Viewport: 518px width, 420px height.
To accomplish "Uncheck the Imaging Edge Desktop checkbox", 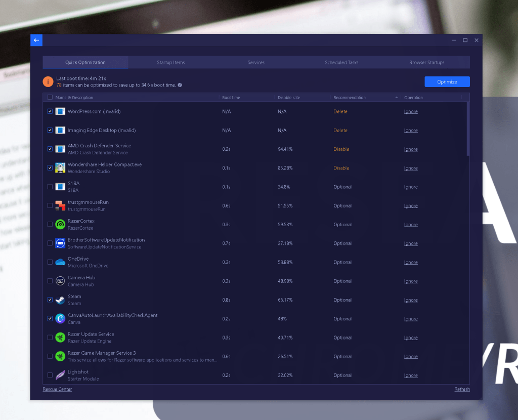I will pyautogui.click(x=50, y=130).
